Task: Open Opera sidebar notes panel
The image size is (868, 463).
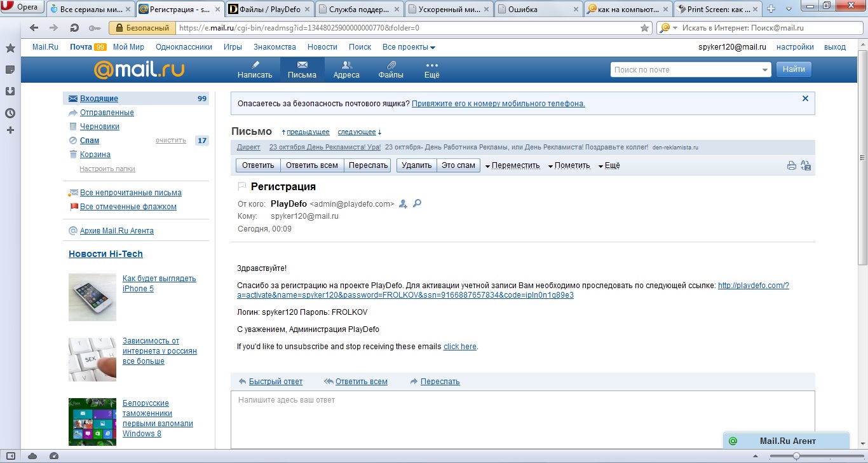Action: coord(10,69)
